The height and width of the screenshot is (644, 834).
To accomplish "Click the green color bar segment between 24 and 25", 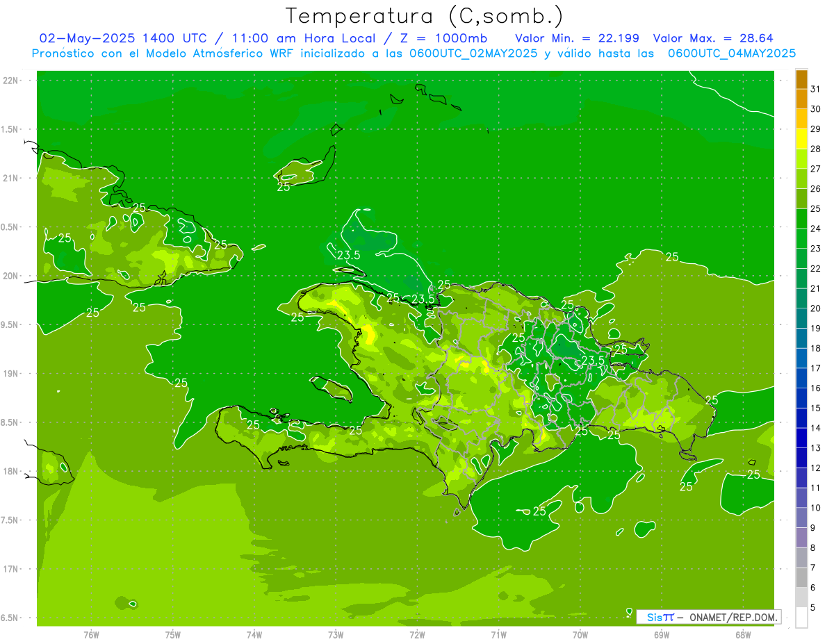I will (x=801, y=219).
